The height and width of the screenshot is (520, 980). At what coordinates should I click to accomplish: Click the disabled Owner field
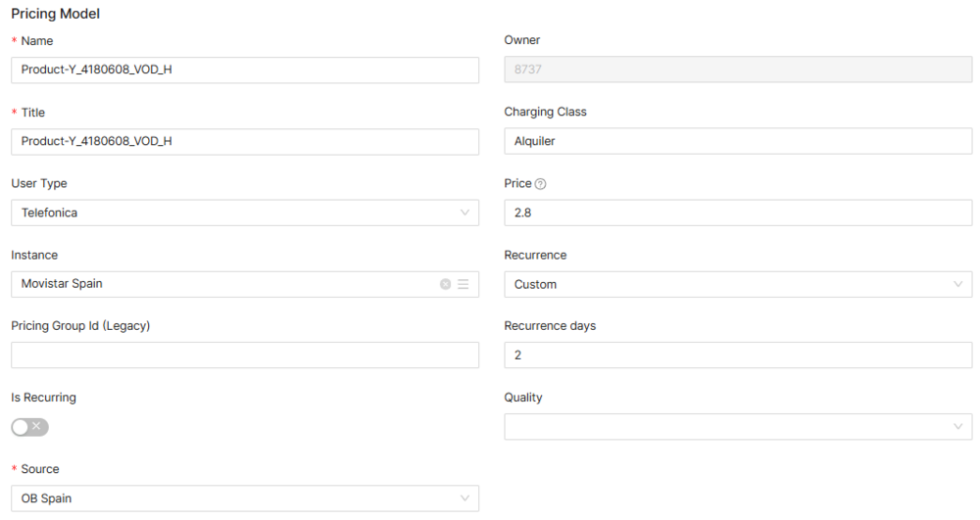(737, 70)
